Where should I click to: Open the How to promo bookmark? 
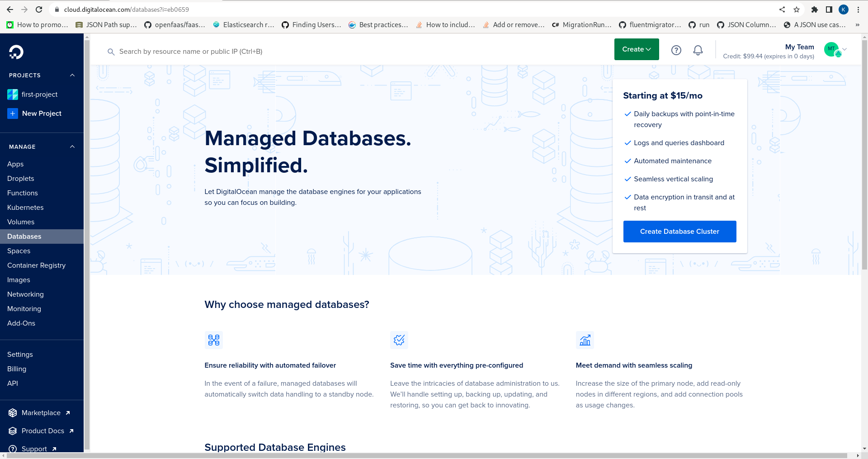click(37, 25)
